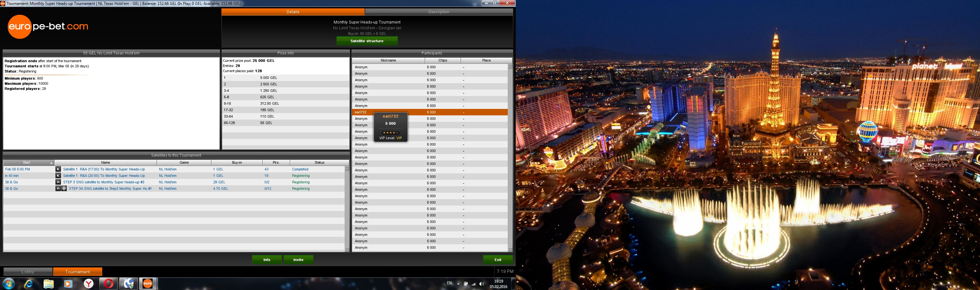Show hidden system tray icons arrow
This screenshot has height=290, width=980.
[x=458, y=284]
